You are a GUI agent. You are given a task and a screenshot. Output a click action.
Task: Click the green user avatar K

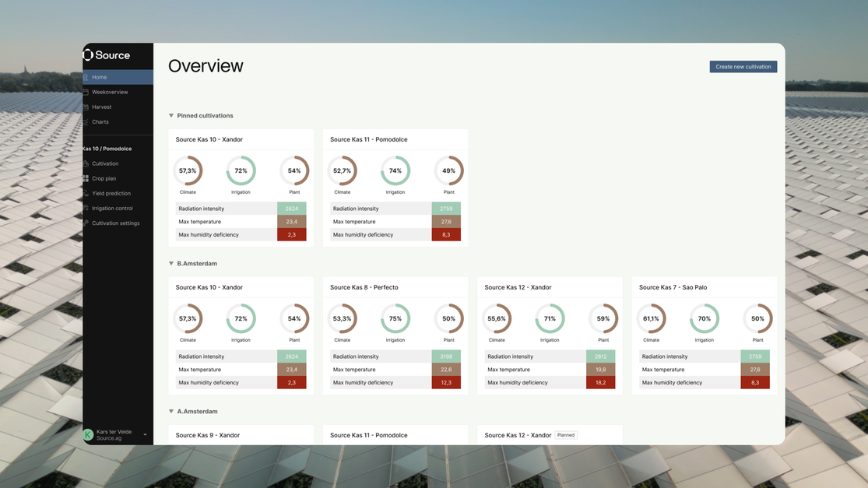[88, 435]
